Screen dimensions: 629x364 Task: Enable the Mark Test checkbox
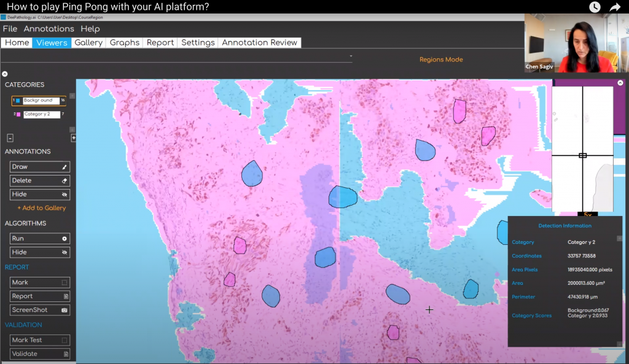point(64,340)
